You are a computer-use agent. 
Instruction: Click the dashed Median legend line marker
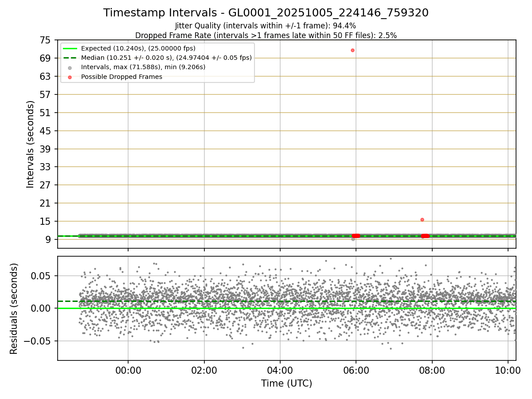pyautogui.click(x=70, y=58)
